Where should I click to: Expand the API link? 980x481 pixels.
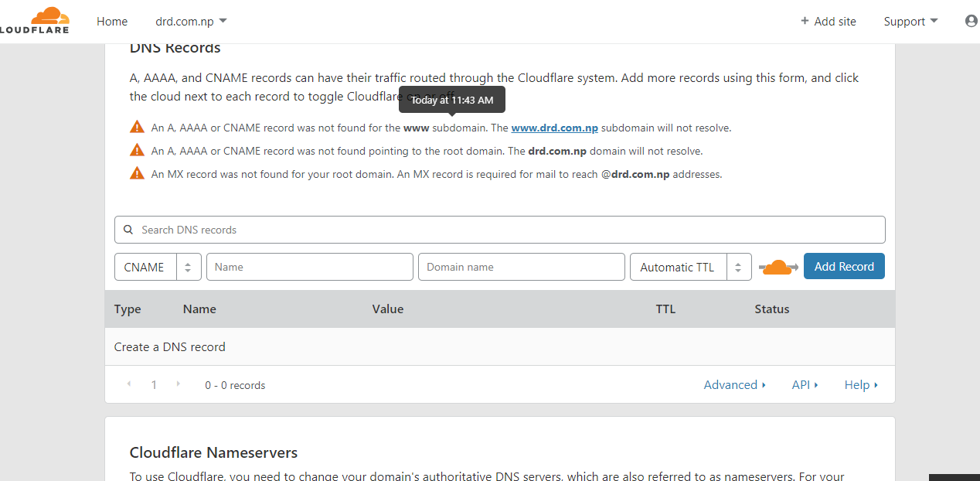[805, 384]
